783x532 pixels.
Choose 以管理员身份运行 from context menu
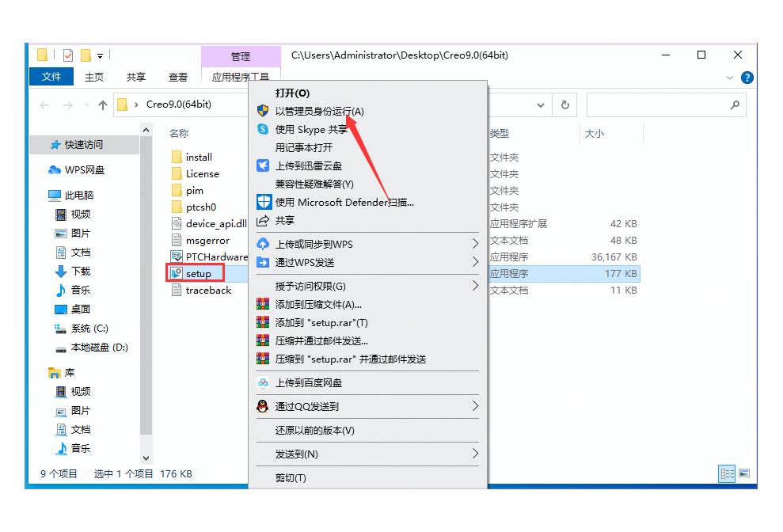coord(319,112)
